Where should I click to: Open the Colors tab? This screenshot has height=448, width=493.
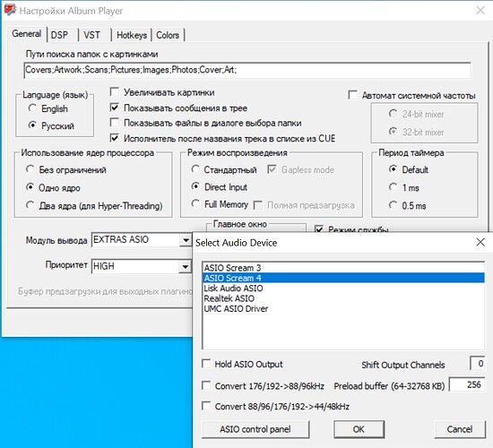tap(168, 35)
